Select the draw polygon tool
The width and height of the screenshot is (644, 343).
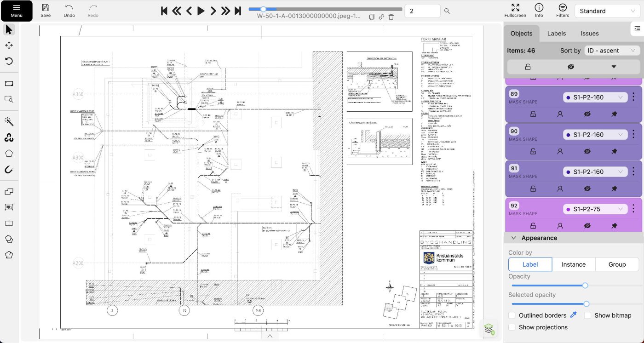pyautogui.click(x=9, y=154)
